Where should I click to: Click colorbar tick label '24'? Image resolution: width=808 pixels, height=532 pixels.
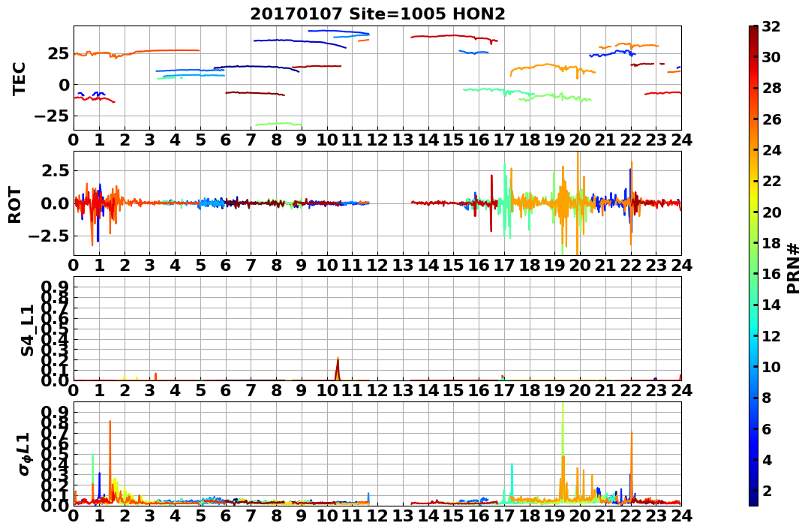click(x=771, y=150)
